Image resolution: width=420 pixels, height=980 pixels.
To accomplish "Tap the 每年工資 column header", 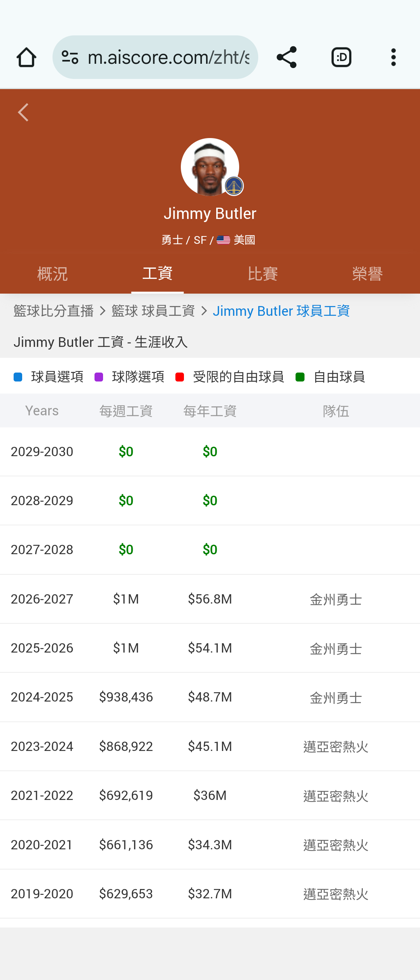I will 210,411.
